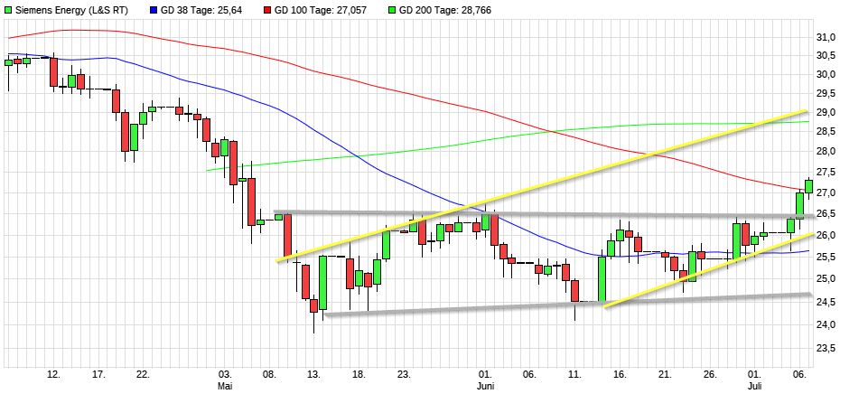
Task: Click the 31,0 price axis label
Action: coord(826,38)
